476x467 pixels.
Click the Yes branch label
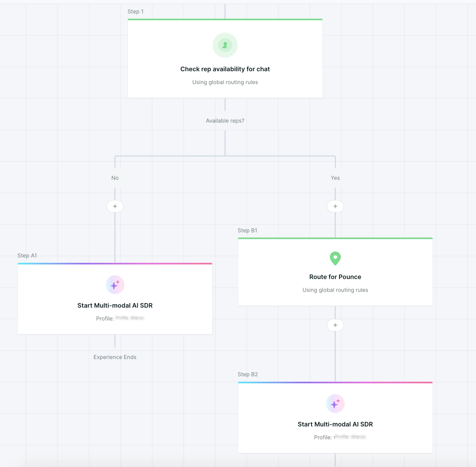click(335, 178)
